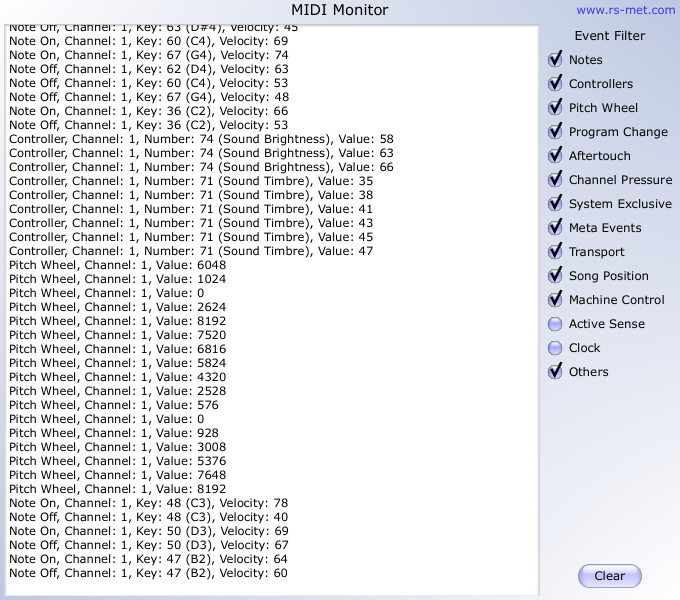Image resolution: width=680 pixels, height=600 pixels.
Task: Click first Sound Brightness controller entry
Action: (x=201, y=139)
